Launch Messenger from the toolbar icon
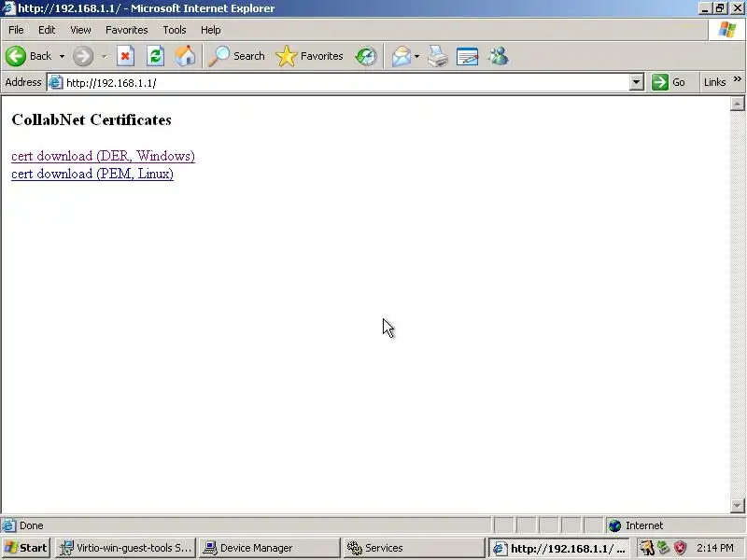 [x=499, y=56]
